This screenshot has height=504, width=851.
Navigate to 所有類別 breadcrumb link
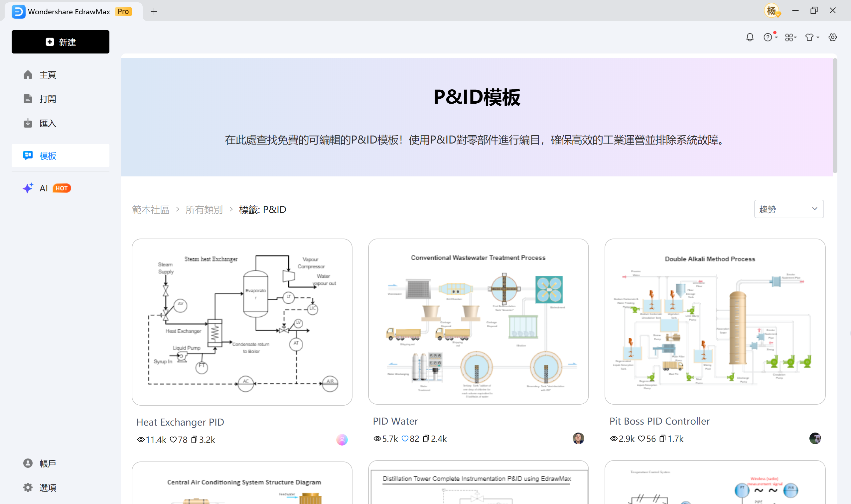(204, 210)
